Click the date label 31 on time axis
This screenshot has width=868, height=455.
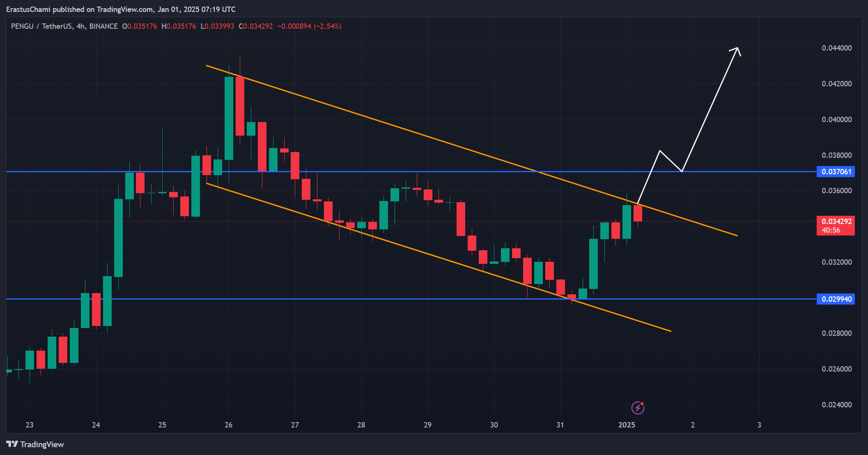pyautogui.click(x=560, y=425)
